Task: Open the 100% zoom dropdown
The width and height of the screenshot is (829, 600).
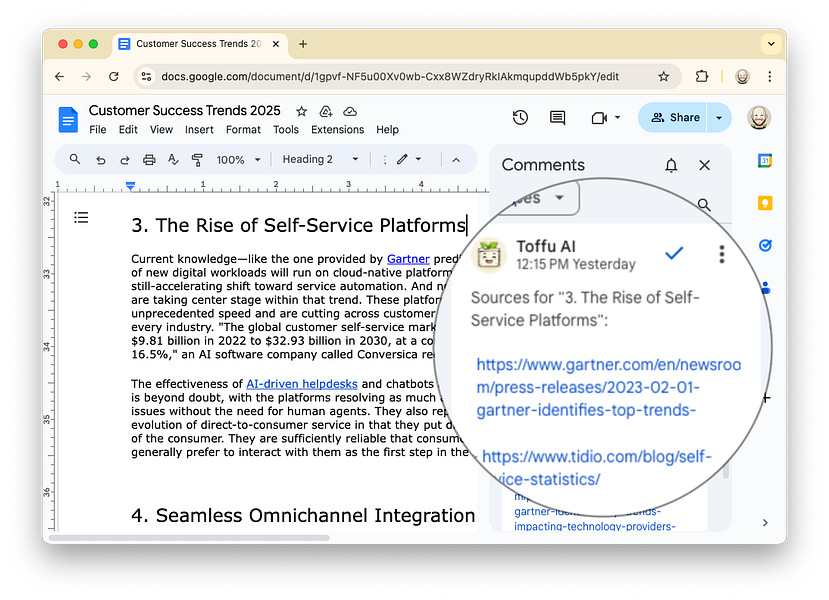Action: click(238, 160)
